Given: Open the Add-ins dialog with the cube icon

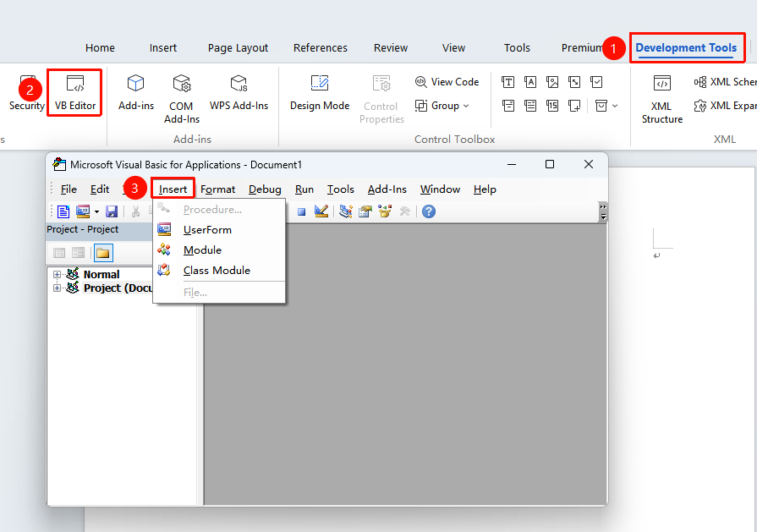Looking at the screenshot, I should point(135,92).
